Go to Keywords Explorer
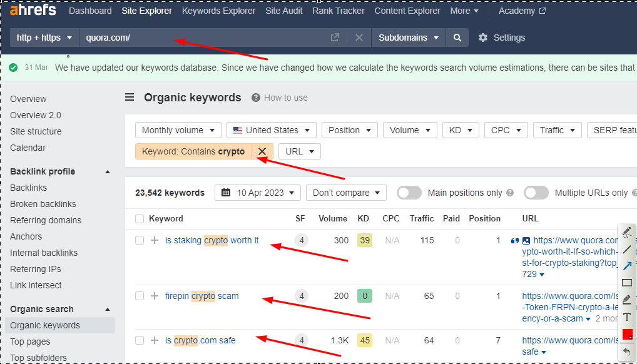Viewport: 637px width, 364px height. (x=218, y=11)
